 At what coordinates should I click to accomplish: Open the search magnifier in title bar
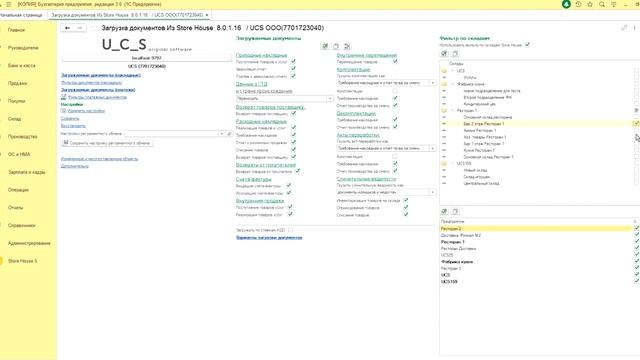(x=602, y=4)
